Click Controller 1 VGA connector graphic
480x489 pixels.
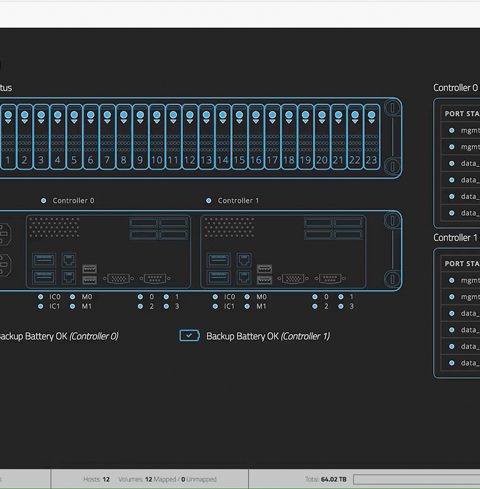293,278
